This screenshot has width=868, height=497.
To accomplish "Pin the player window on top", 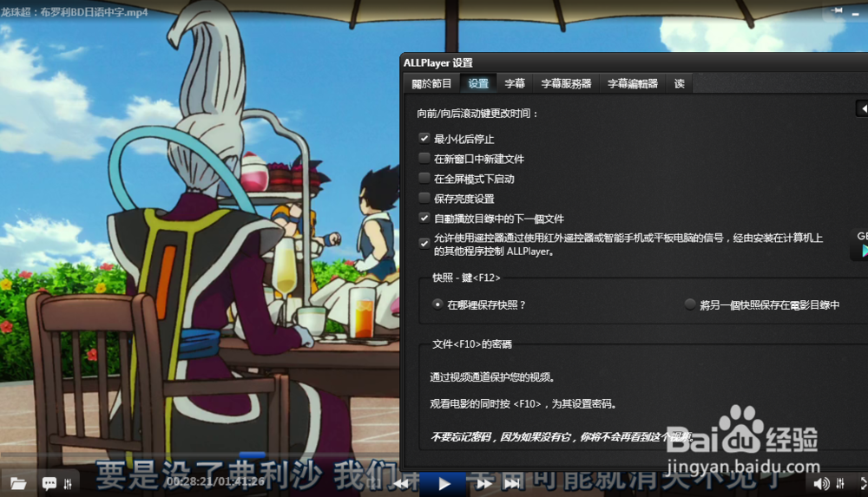I will click(837, 10).
